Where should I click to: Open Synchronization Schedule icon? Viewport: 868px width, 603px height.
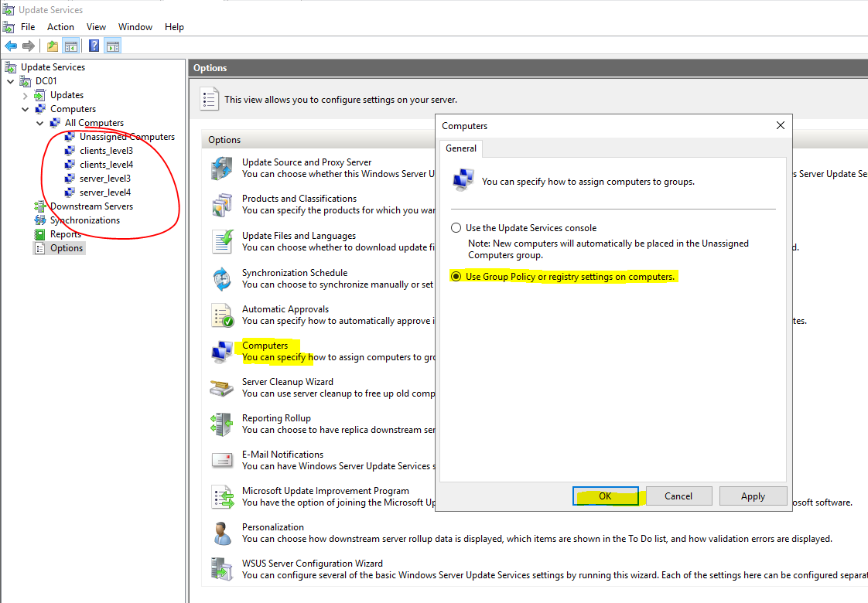click(222, 279)
